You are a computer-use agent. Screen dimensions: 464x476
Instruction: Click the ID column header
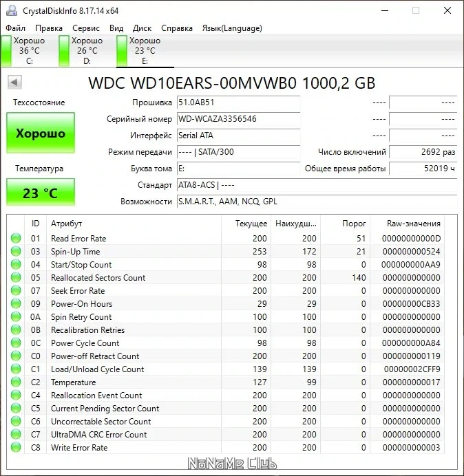click(35, 224)
